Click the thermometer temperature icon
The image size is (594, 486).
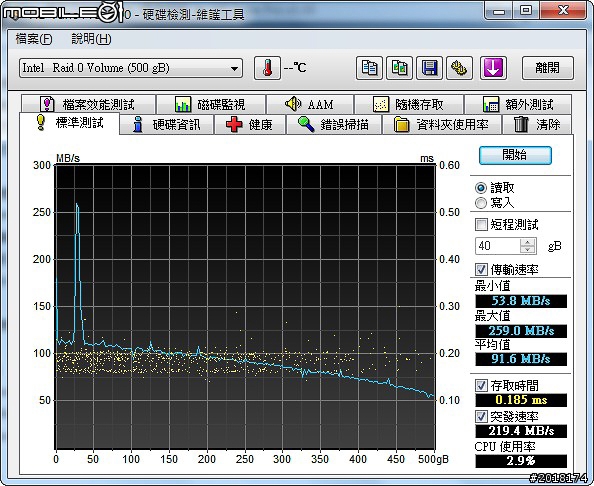267,68
